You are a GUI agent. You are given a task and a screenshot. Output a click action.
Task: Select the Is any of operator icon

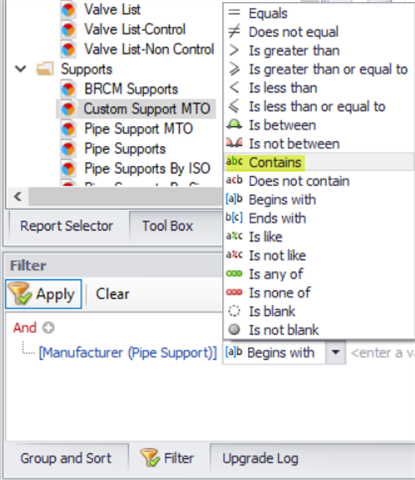pyautogui.click(x=234, y=274)
